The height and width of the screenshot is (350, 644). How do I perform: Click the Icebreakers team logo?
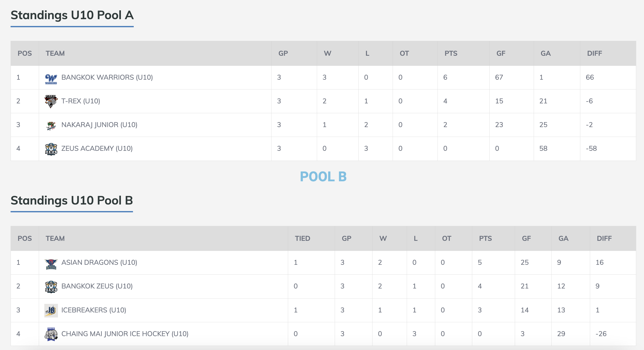tap(51, 310)
